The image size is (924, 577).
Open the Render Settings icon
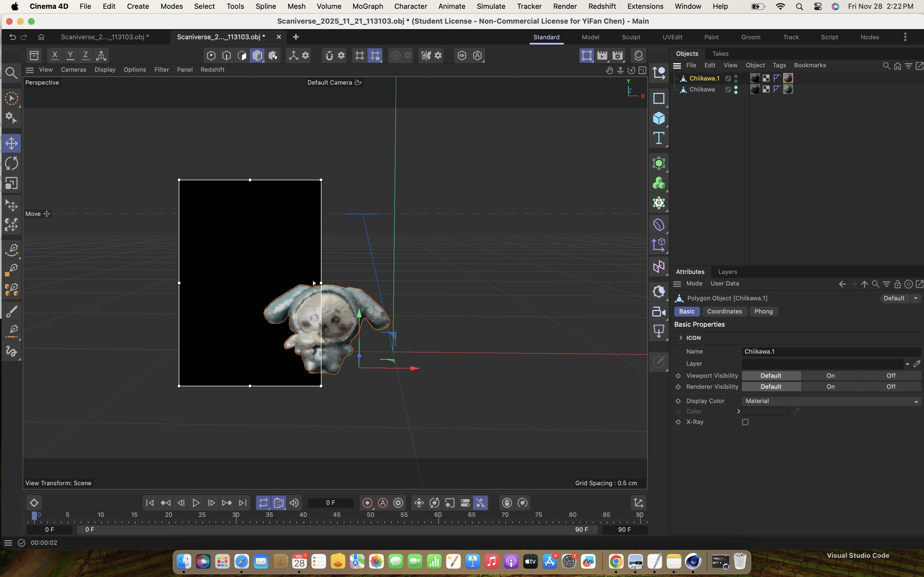(617, 56)
